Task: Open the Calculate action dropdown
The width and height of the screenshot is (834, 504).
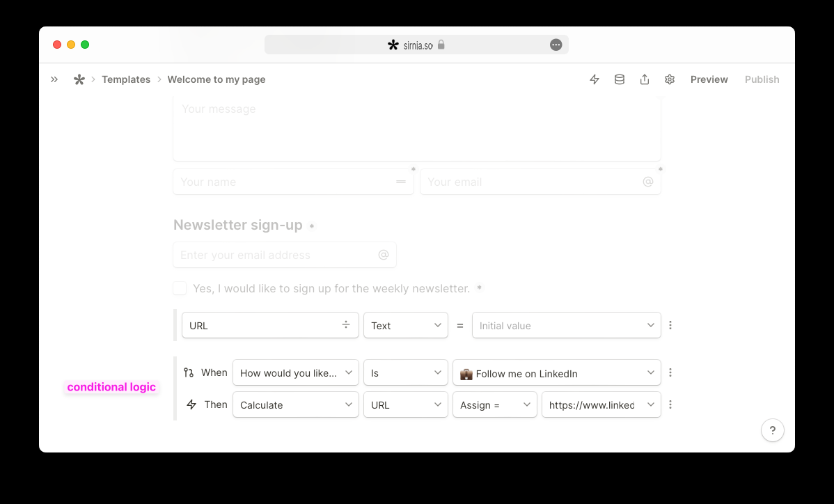Action: [x=296, y=404]
